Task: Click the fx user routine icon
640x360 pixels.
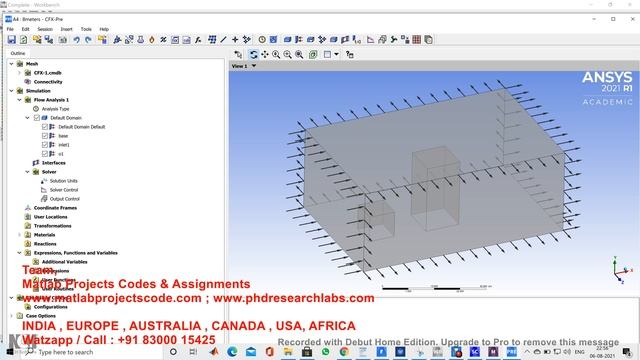Action: 198,40
